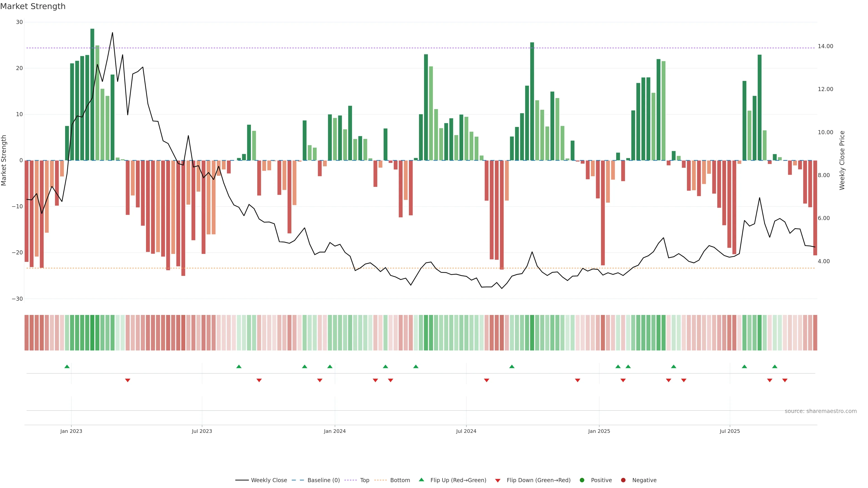Click the first red flip-down marker before Jul 2023
Image resolution: width=868 pixels, height=488 pixels.
pos(128,380)
